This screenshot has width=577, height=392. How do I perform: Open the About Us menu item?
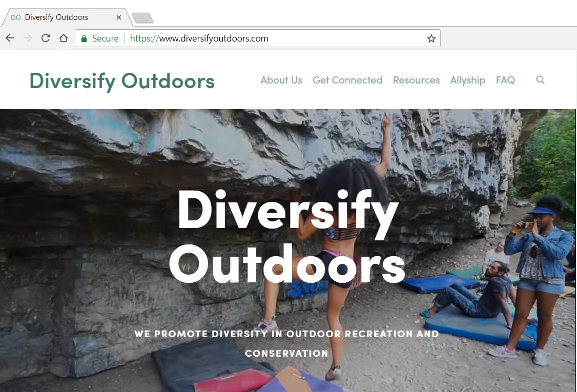(x=281, y=80)
